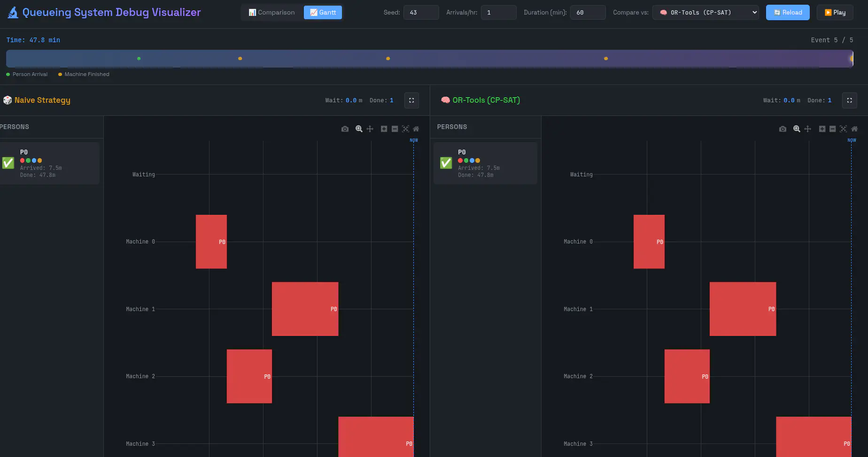Start the simulation with Play
The width and height of the screenshot is (868, 457).
[x=835, y=13]
